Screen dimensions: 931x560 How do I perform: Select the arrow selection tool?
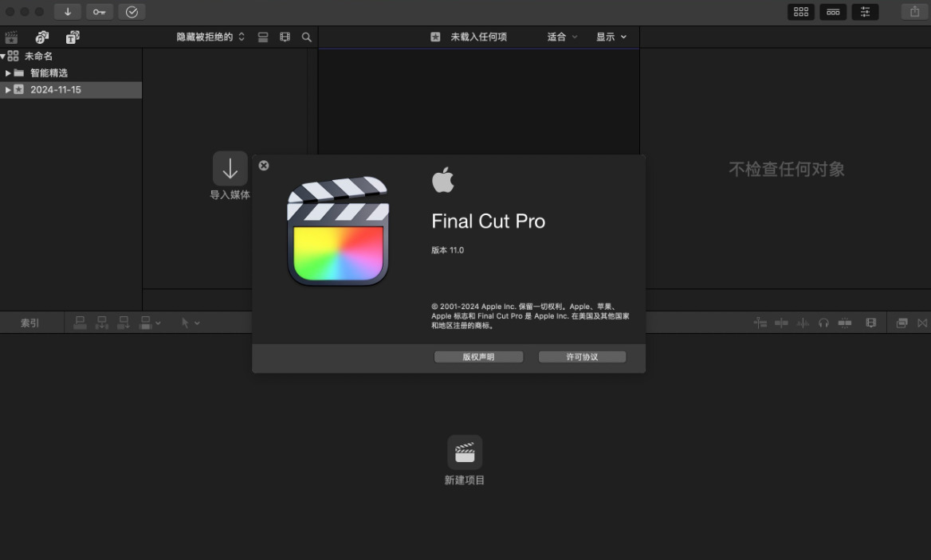185,323
